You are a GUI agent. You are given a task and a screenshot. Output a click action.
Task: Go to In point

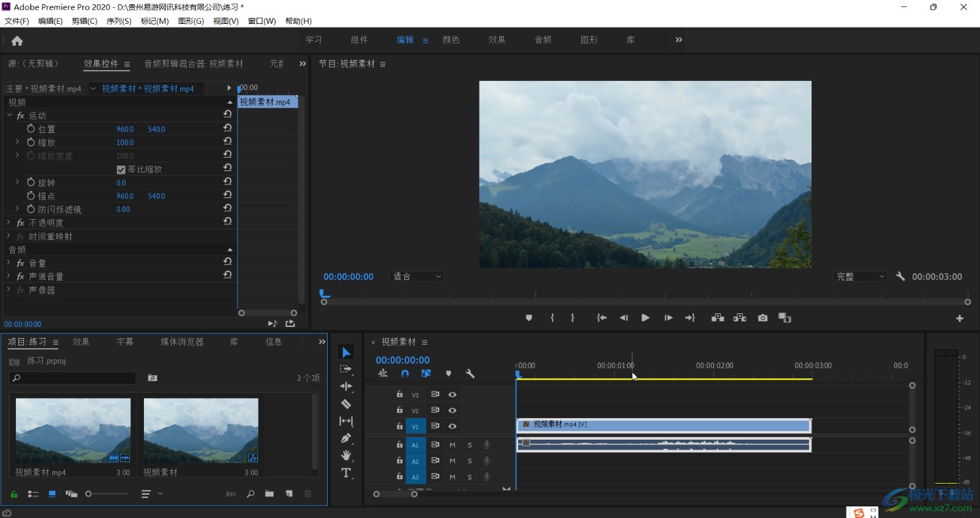pos(601,318)
